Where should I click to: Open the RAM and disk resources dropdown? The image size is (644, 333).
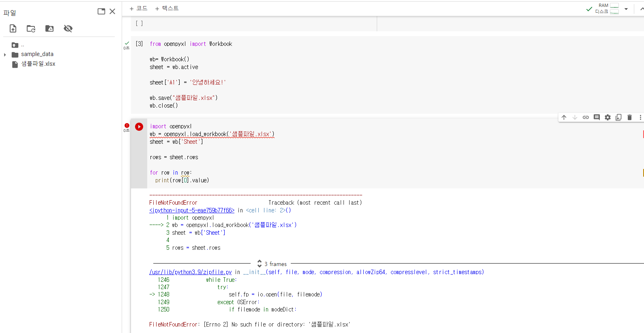pyautogui.click(x=626, y=9)
